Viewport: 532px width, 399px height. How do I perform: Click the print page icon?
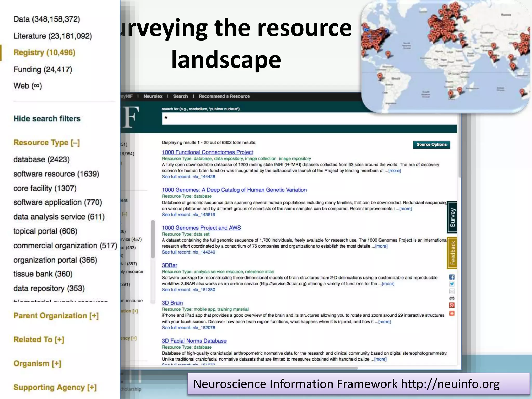(452, 298)
